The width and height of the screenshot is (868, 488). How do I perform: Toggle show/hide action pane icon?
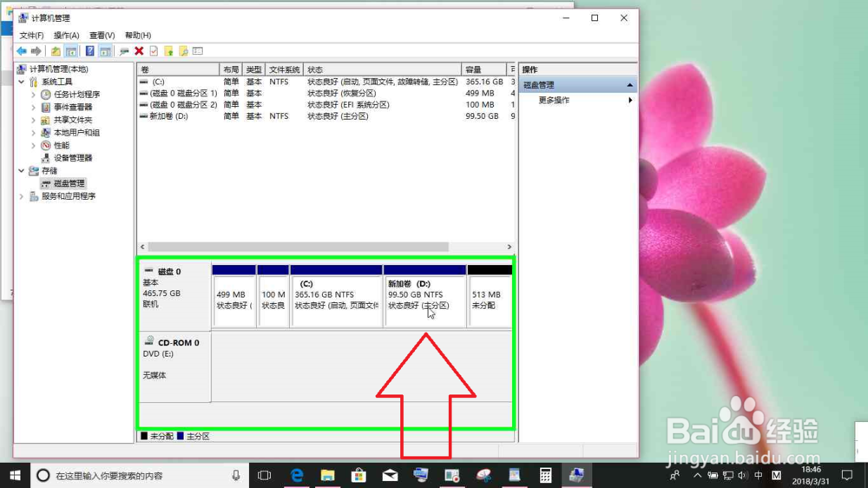point(105,51)
